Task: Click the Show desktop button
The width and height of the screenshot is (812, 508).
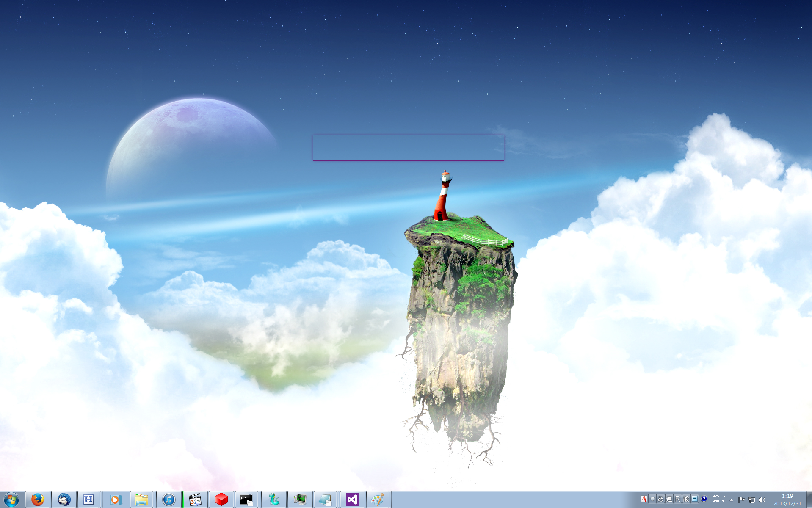Action: click(809, 500)
